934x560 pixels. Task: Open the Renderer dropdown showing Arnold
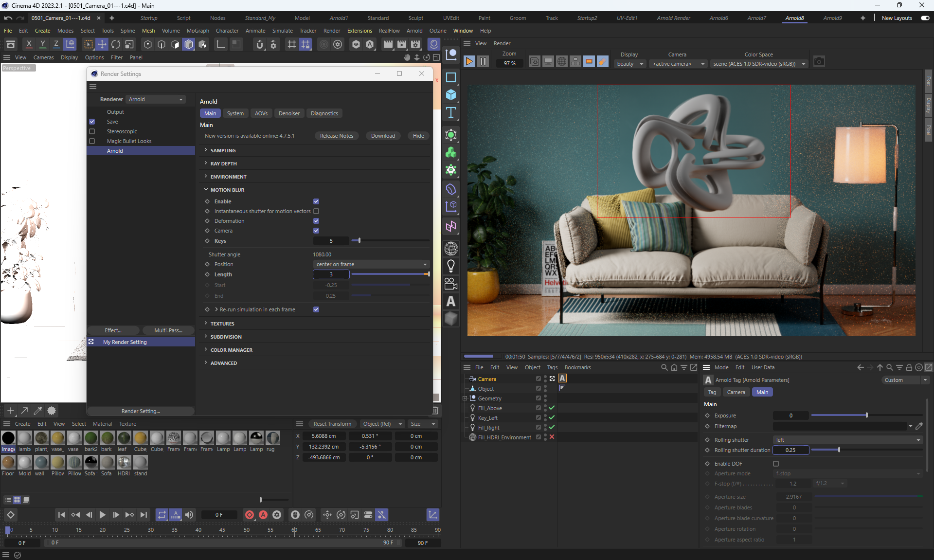(156, 99)
